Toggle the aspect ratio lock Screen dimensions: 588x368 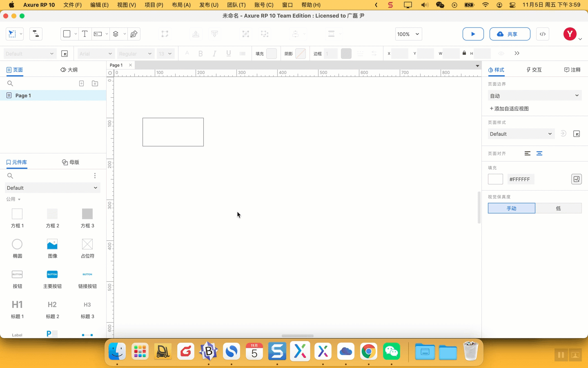click(x=464, y=53)
